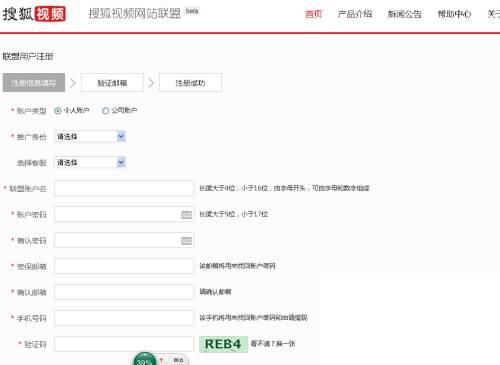Click the 注册成功 step tab

coord(190,83)
